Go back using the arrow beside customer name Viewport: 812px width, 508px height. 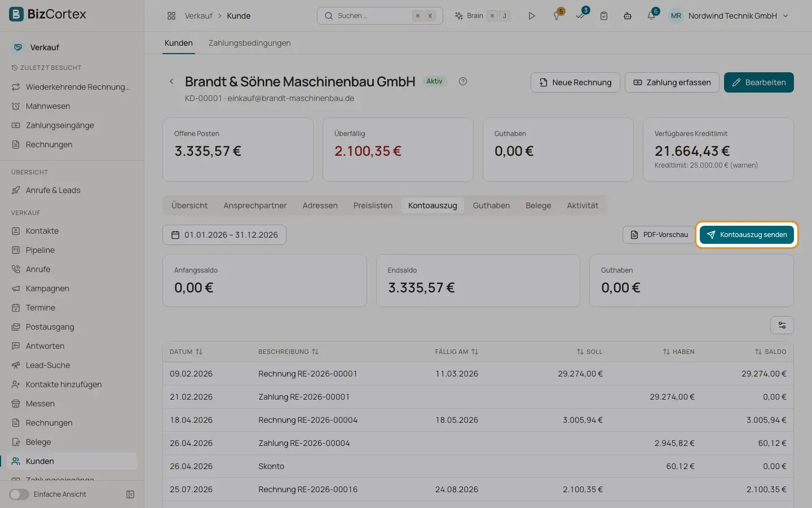point(171,81)
